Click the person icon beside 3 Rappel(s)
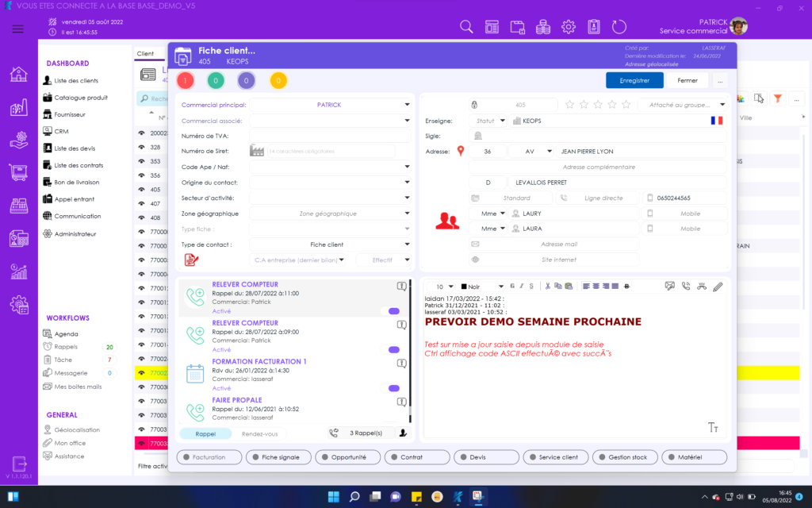812x508 pixels. [x=403, y=433]
